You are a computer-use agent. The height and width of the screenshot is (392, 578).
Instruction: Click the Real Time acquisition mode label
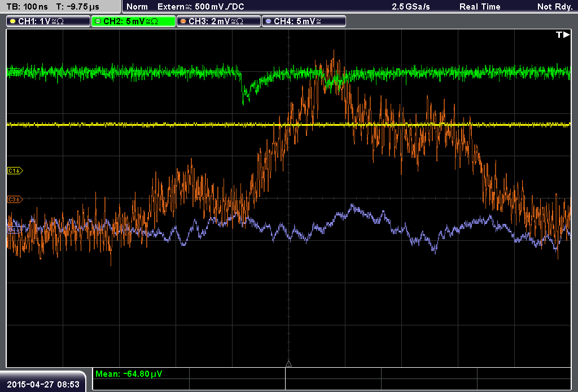pyautogui.click(x=480, y=7)
